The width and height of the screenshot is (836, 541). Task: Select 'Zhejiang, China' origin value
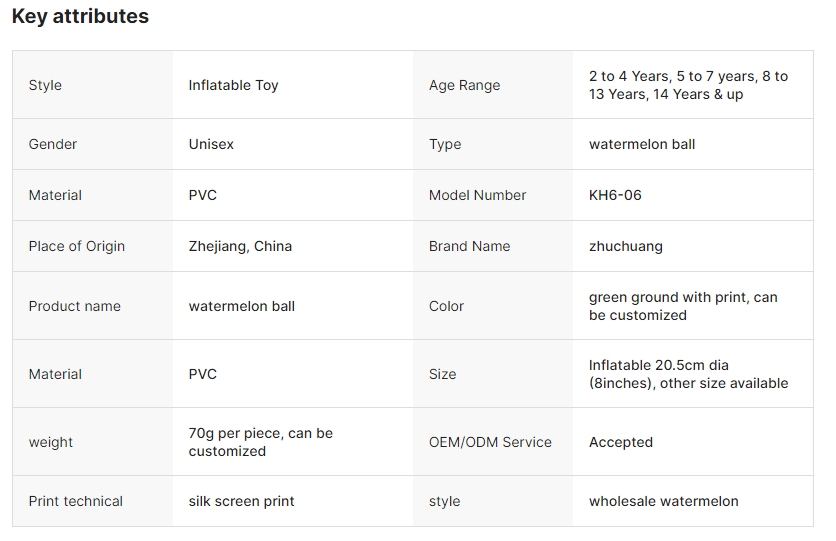coord(240,246)
